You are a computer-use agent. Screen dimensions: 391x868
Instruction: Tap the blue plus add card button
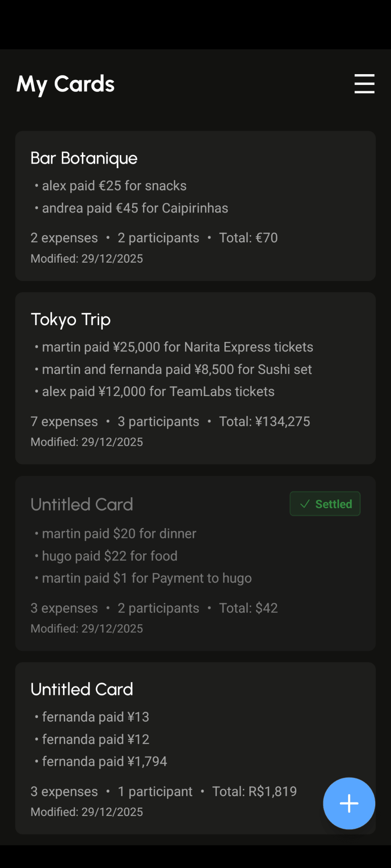tap(349, 803)
